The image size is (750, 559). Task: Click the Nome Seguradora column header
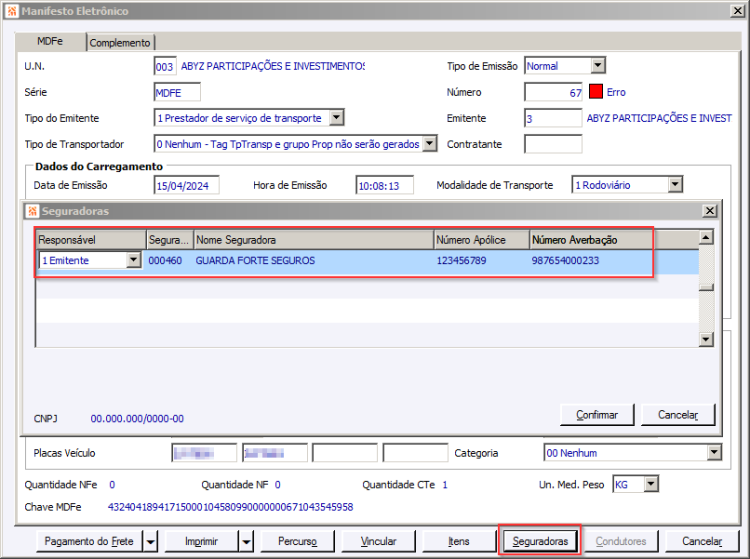point(314,240)
